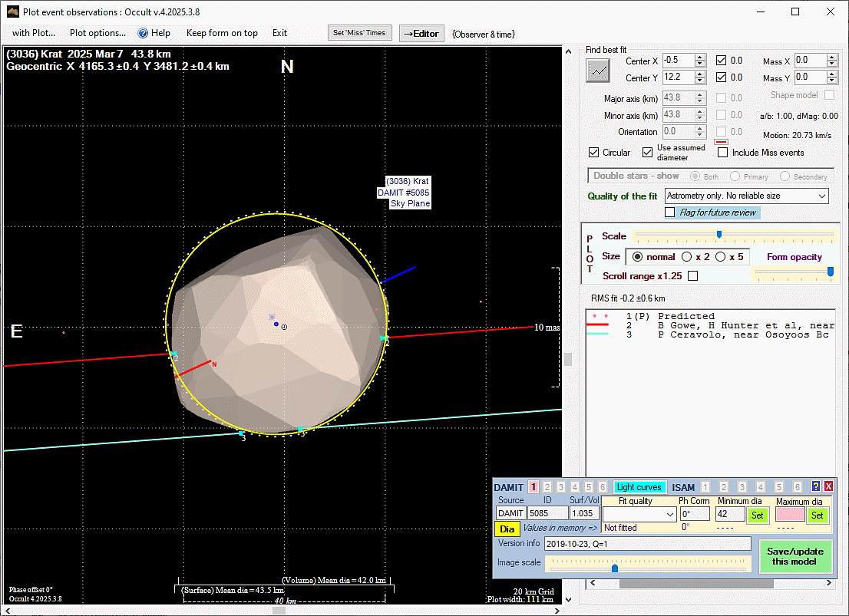The image size is (849, 616).
Task: Adjust the Form opacity slider
Action: tap(830, 272)
